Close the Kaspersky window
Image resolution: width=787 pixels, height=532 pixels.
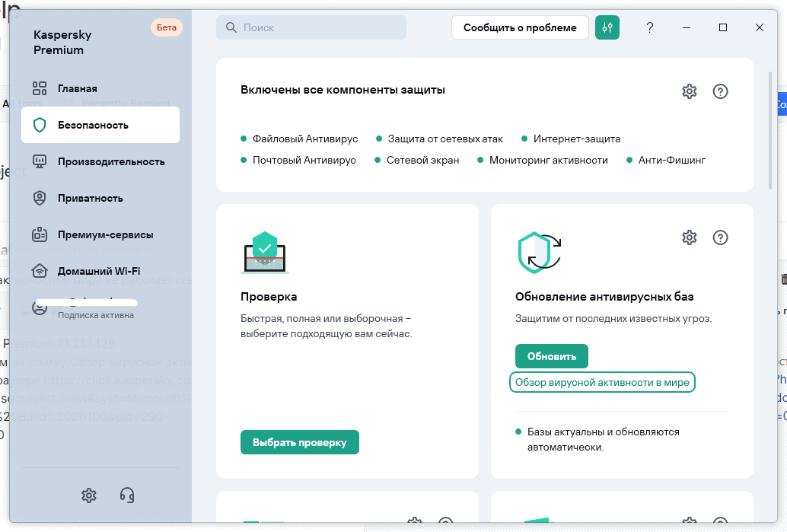pyautogui.click(x=760, y=27)
